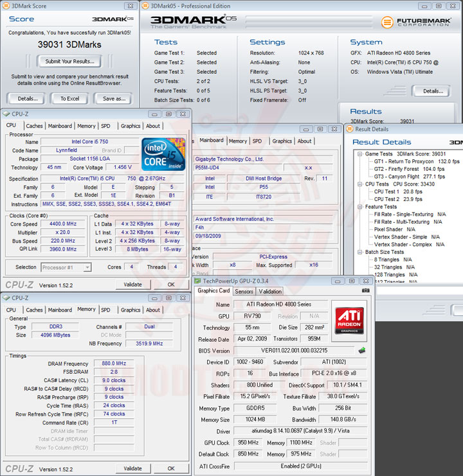
Task: Minimize the GPU-Z window
Action: 337,281
